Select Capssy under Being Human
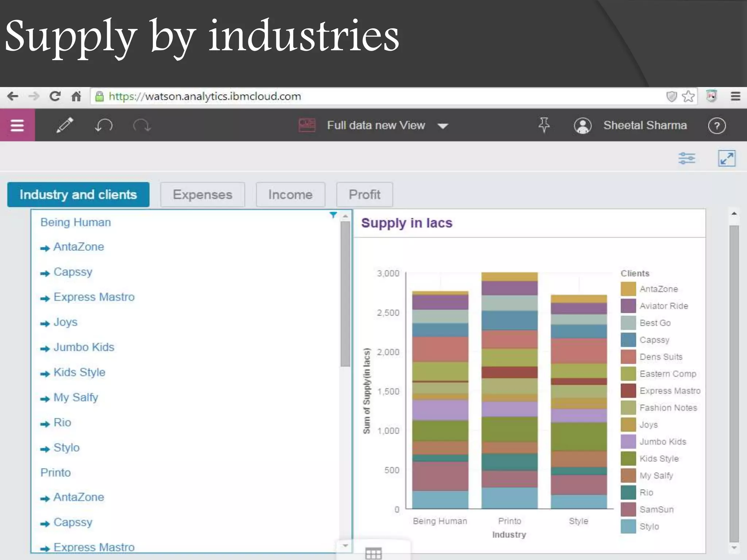The width and height of the screenshot is (747, 560). pyautogui.click(x=73, y=272)
